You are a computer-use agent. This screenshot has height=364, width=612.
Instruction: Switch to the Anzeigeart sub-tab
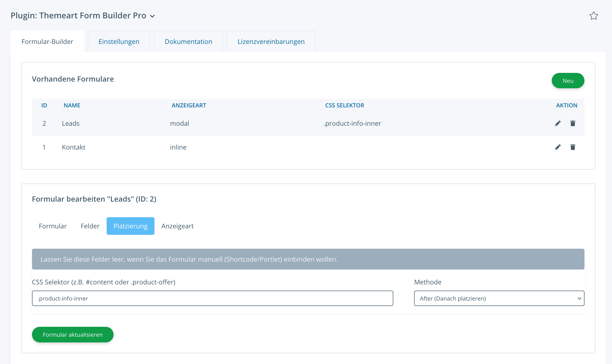178,226
